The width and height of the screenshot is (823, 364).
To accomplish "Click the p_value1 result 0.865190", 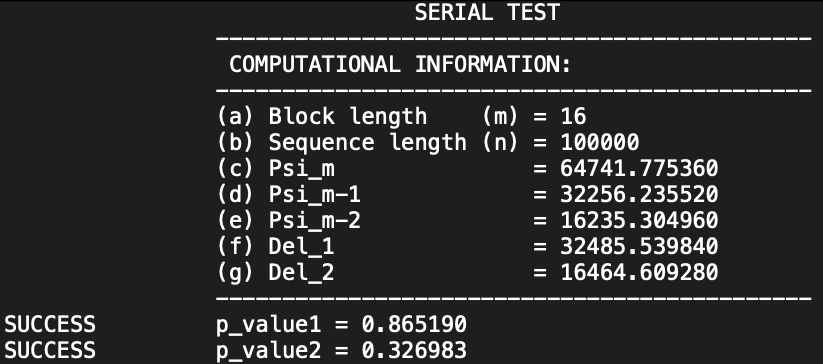I will (414, 324).
